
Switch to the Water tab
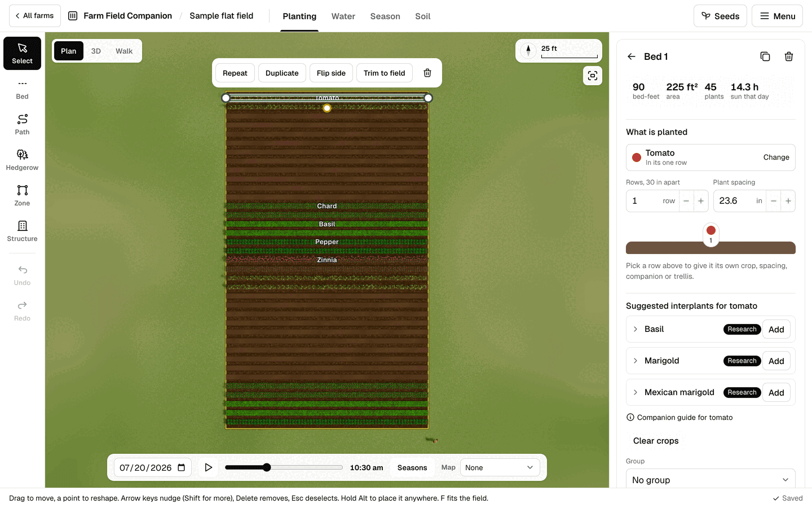pos(343,16)
